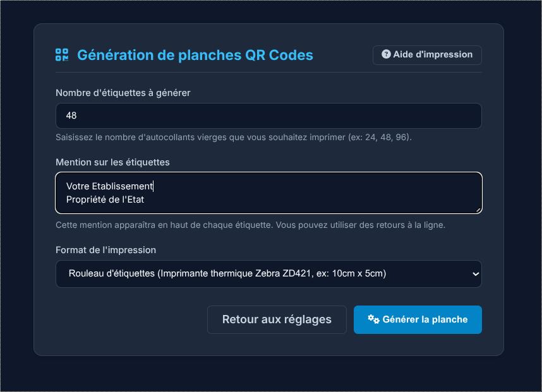542x392 pixels.
Task: Click the Format de l'impression label
Action: 105,250
